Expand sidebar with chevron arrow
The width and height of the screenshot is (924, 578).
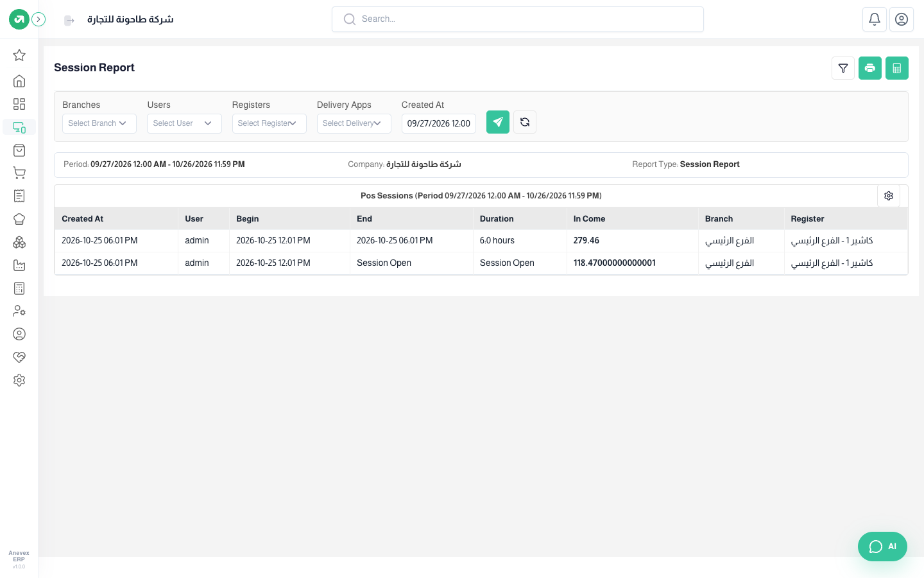coord(38,19)
